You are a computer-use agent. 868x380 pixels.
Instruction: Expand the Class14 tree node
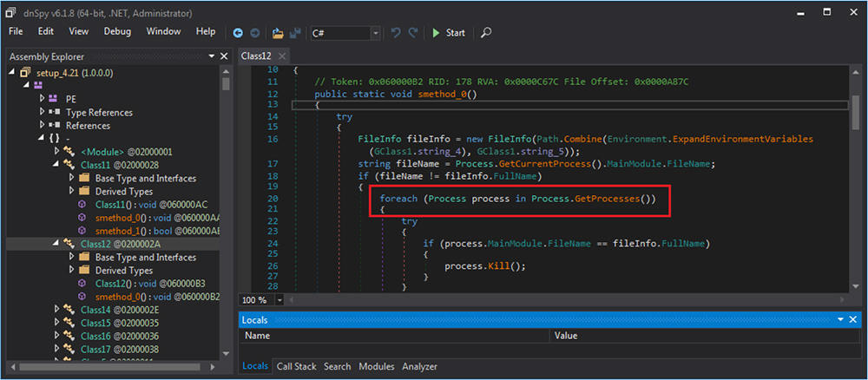coord(56,309)
